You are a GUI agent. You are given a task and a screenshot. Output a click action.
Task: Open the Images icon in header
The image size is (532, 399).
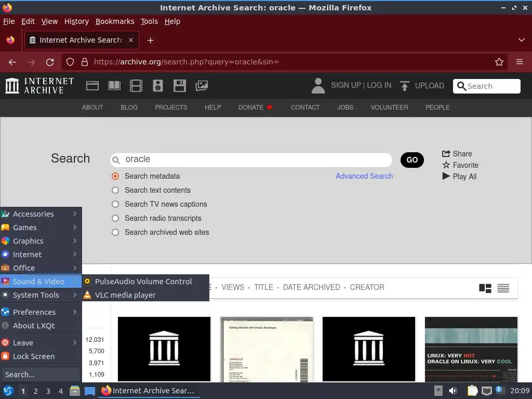point(202,86)
